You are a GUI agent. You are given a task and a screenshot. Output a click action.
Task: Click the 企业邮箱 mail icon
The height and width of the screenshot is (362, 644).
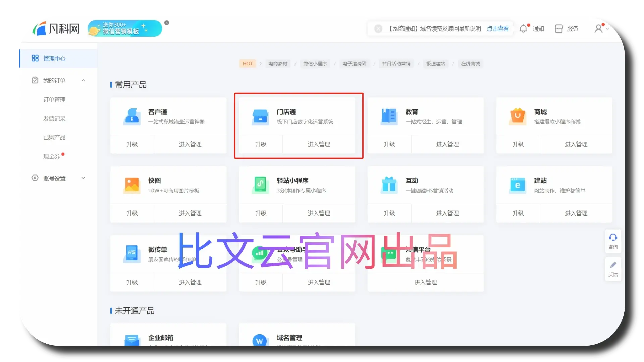coord(132,340)
